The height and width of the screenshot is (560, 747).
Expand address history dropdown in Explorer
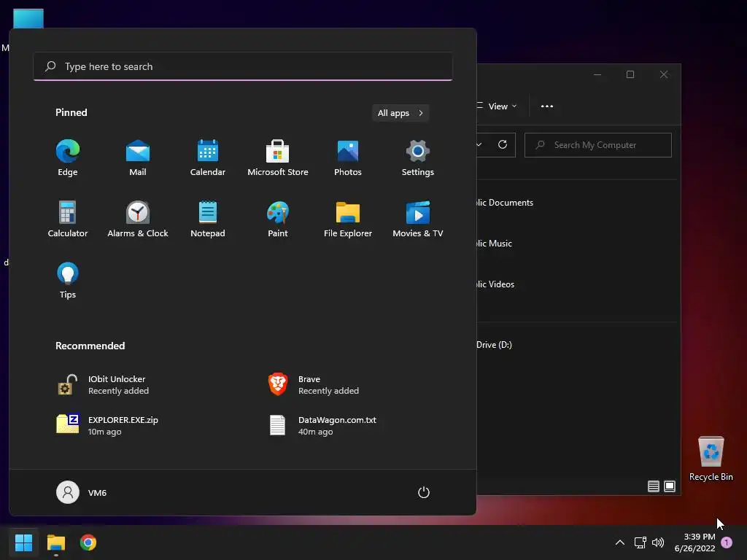[479, 145]
